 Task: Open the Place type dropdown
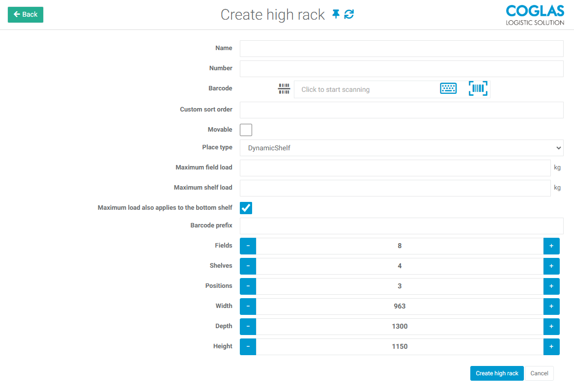(x=401, y=148)
